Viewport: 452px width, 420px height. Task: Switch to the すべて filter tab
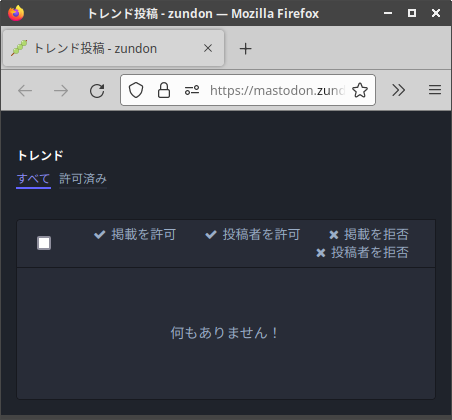click(33, 179)
